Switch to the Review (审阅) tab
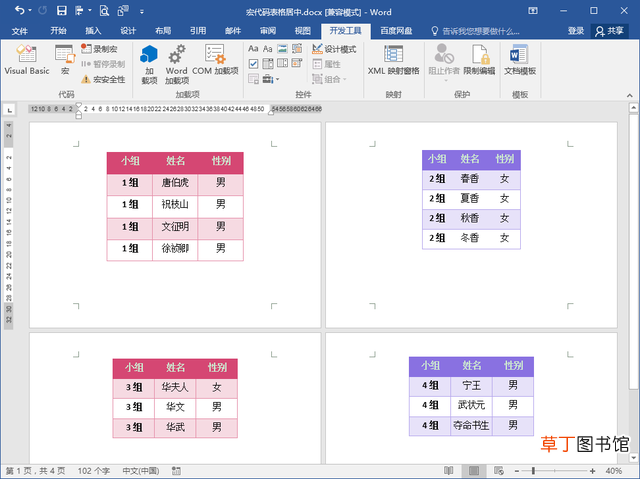Image resolution: width=640 pixels, height=479 pixels. tap(268, 31)
